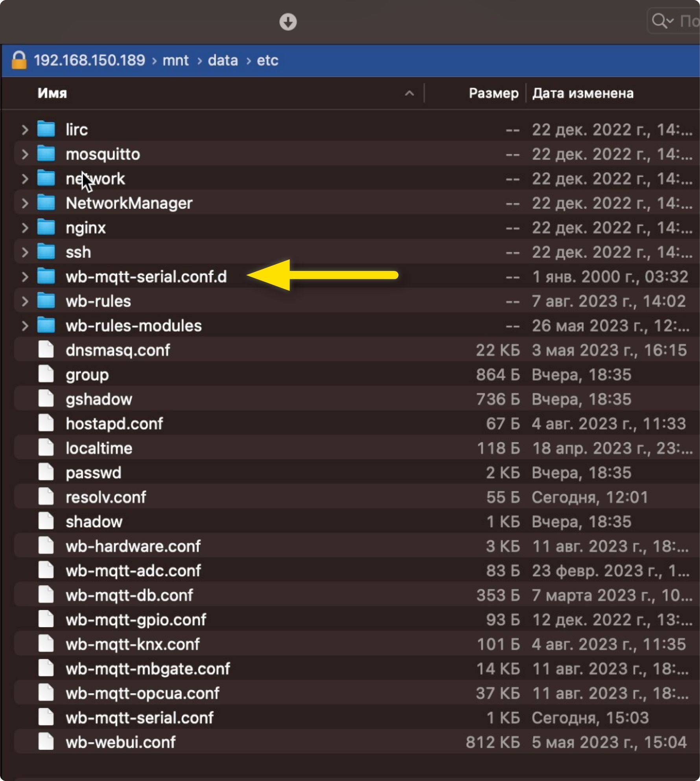Image resolution: width=700 pixels, height=781 pixels.
Task: Click folder name NetworkManager
Action: tap(129, 203)
